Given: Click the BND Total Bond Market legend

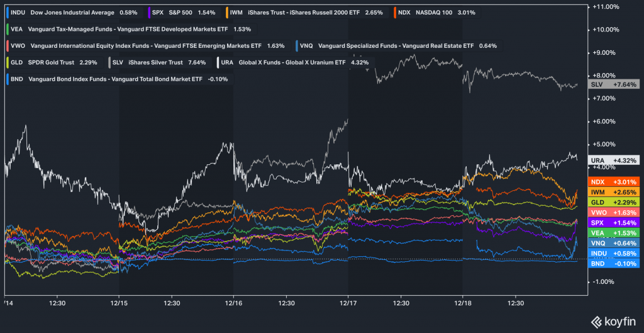Looking at the screenshot, I should 117,79.
